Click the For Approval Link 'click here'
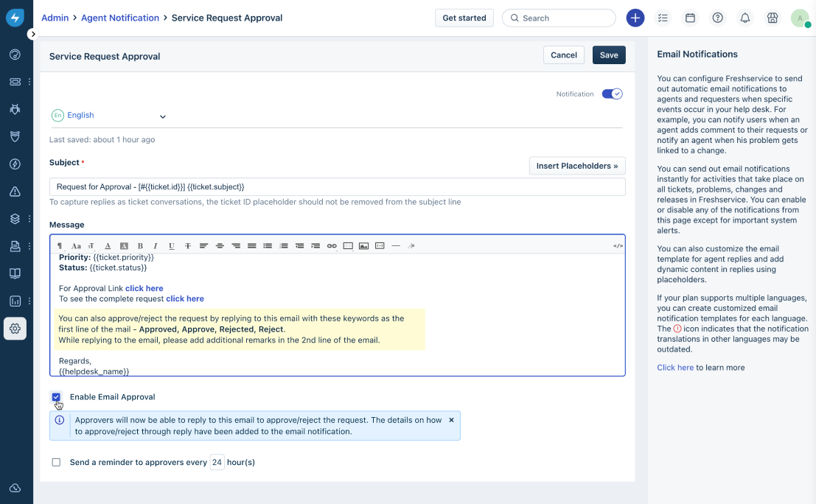This screenshot has width=816, height=504. pos(144,289)
